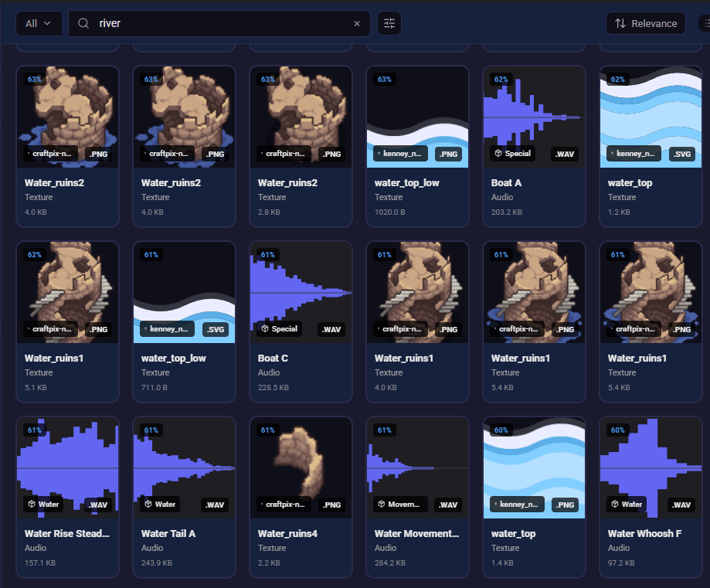
Task: Click the .SVG badge on water_top
Action: click(x=682, y=154)
